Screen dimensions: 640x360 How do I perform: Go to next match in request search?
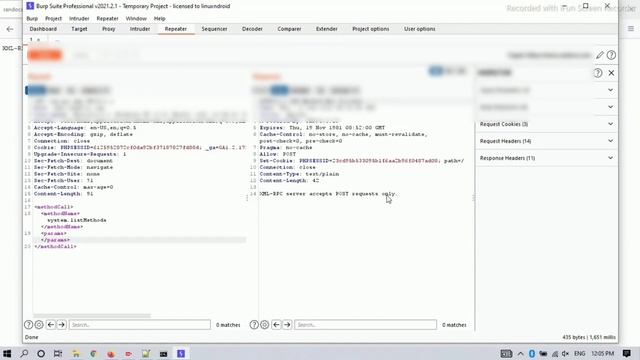(62, 325)
